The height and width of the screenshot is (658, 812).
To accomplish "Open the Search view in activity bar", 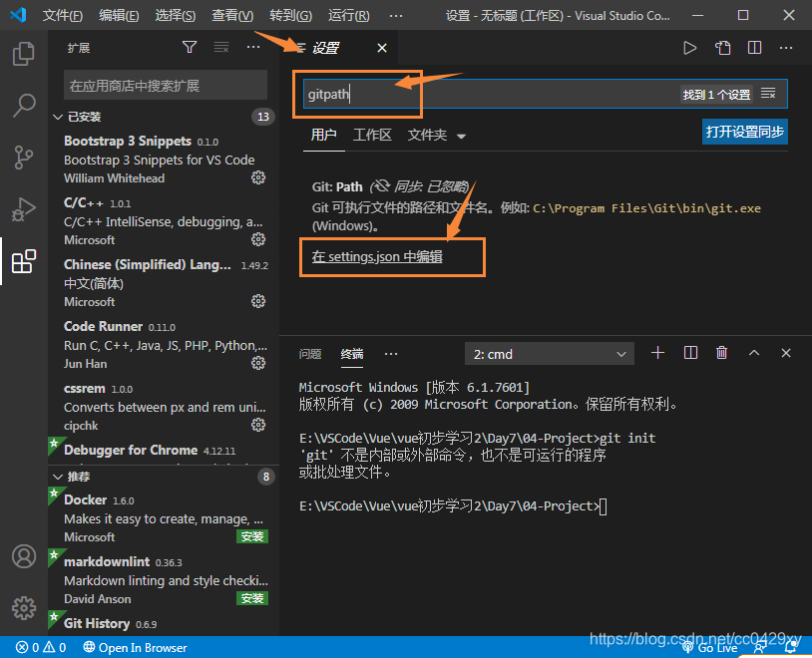I will (x=23, y=105).
